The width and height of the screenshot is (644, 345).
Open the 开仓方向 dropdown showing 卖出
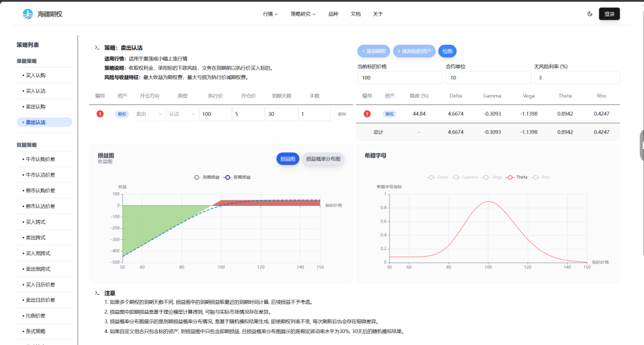(148, 114)
